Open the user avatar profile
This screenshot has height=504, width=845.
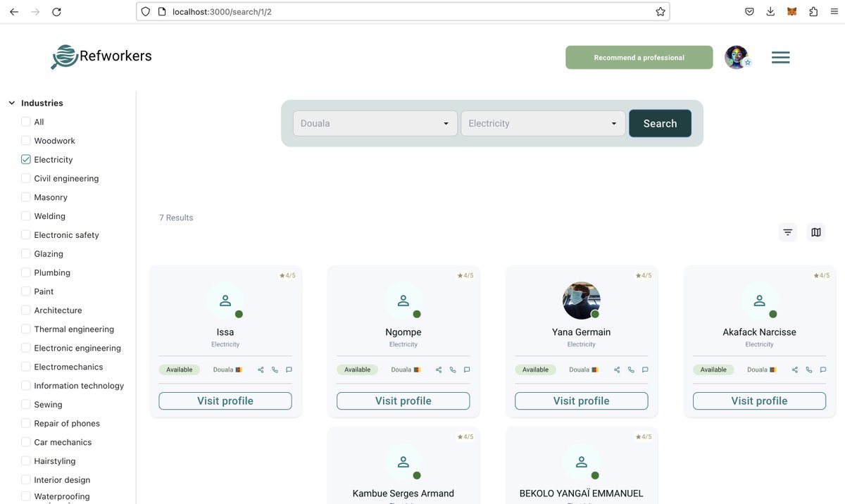737,57
